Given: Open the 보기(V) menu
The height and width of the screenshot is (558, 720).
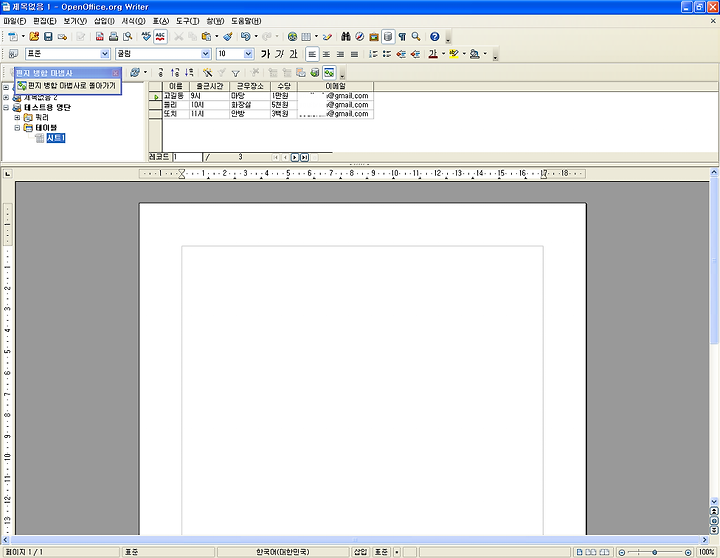Looking at the screenshot, I should (75, 21).
